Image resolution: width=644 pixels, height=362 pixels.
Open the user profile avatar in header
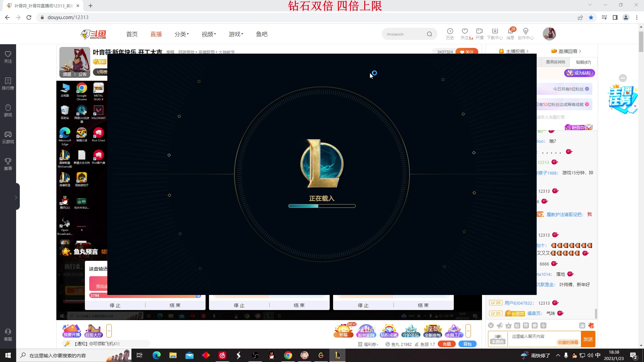[549, 34]
